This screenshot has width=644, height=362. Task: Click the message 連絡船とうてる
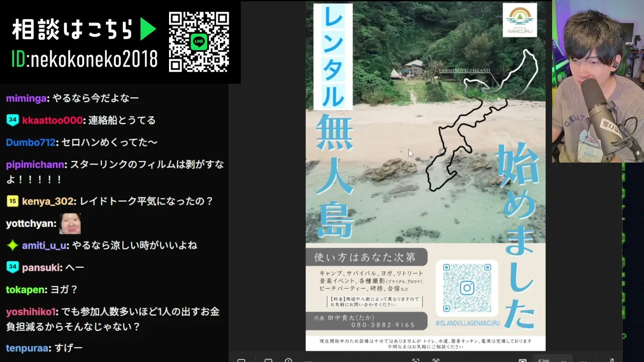point(122,120)
